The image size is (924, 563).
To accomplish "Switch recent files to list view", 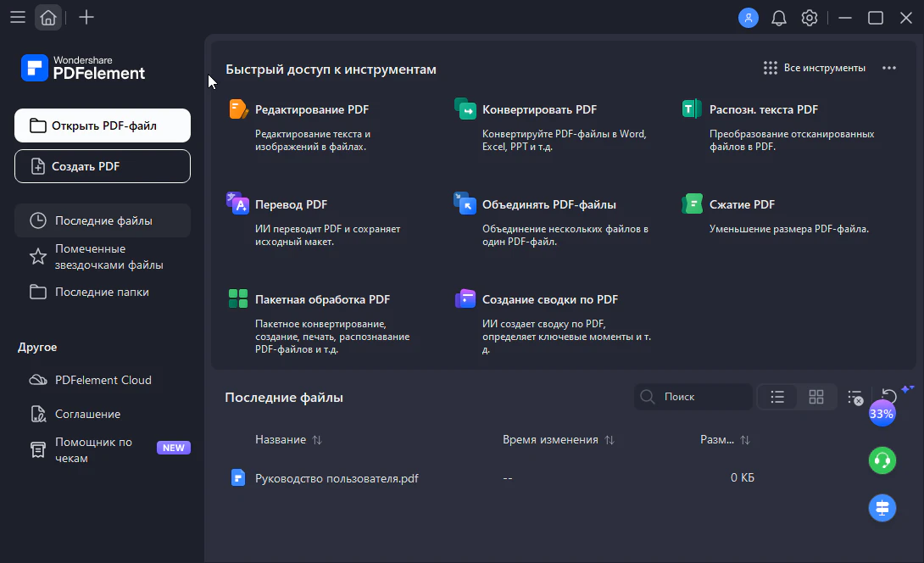I will pyautogui.click(x=777, y=397).
